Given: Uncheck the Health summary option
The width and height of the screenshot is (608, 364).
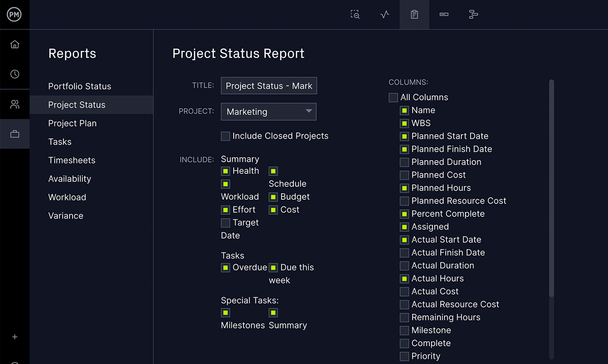Looking at the screenshot, I should (225, 171).
